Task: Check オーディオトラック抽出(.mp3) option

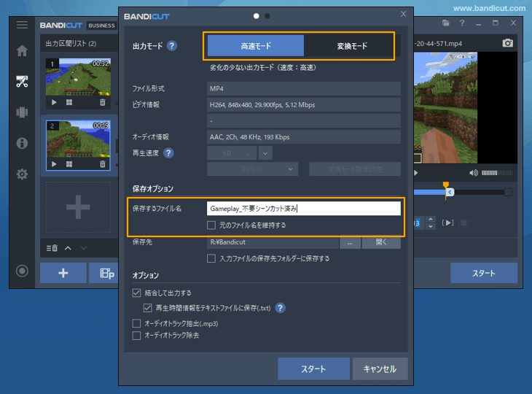Action: coord(136,323)
